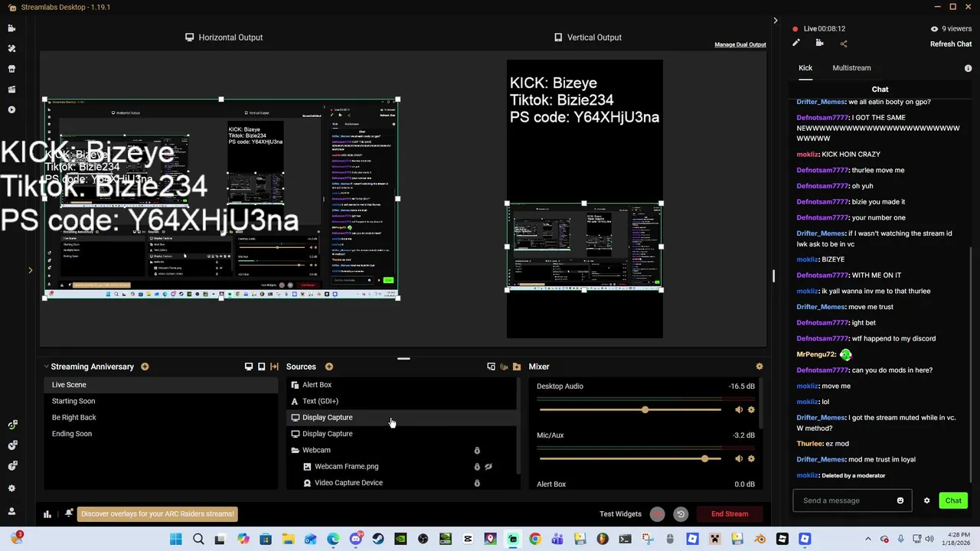Screen dimensions: 980x551
Task: Click the share stream icon
Action: (x=844, y=44)
